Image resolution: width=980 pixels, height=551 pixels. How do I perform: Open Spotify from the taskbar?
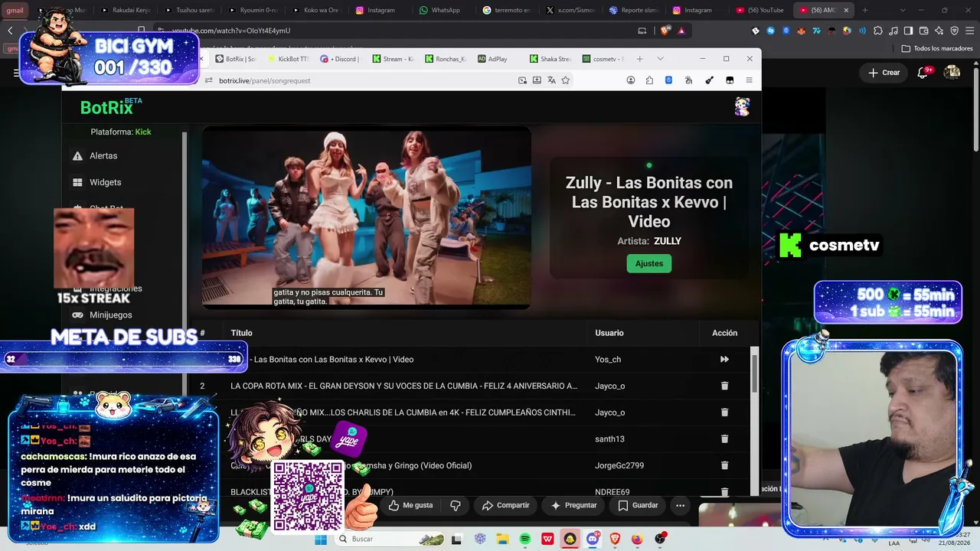pos(525,539)
